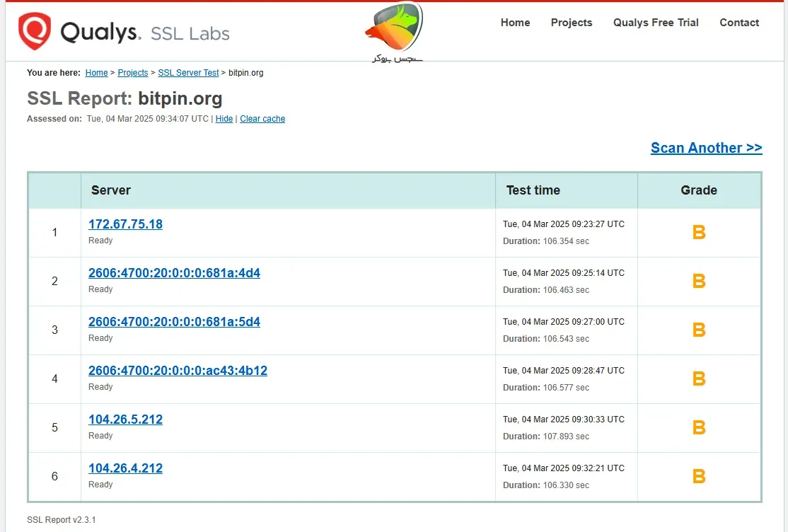Follow the Home breadcrumb link

[96, 73]
